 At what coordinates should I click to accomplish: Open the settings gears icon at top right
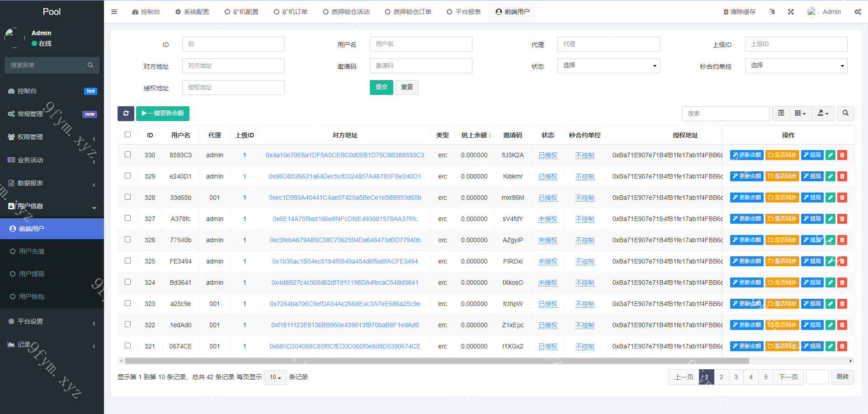coord(858,12)
